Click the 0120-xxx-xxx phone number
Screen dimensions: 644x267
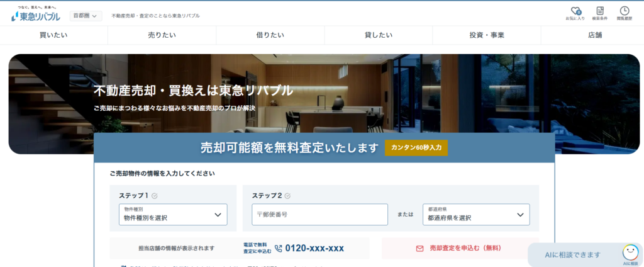314,249
